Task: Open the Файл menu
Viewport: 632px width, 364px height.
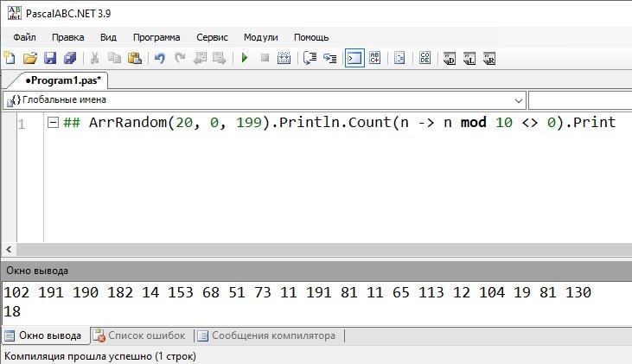Action: click(x=24, y=37)
